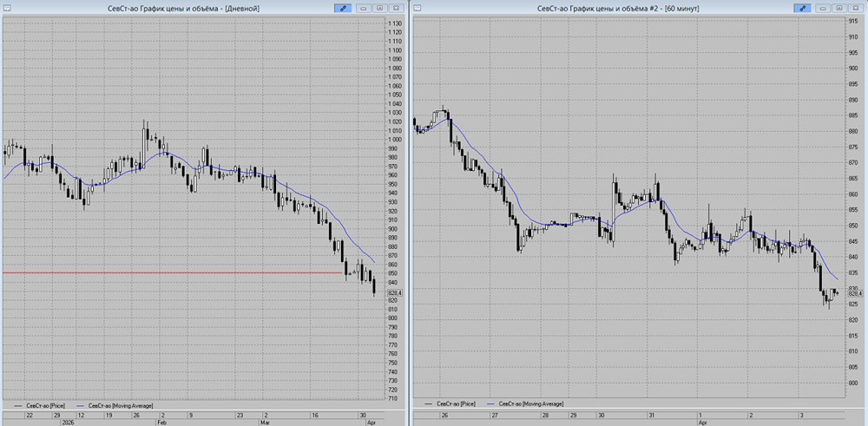Click the '31' date label on the hourly time axis

click(652, 415)
